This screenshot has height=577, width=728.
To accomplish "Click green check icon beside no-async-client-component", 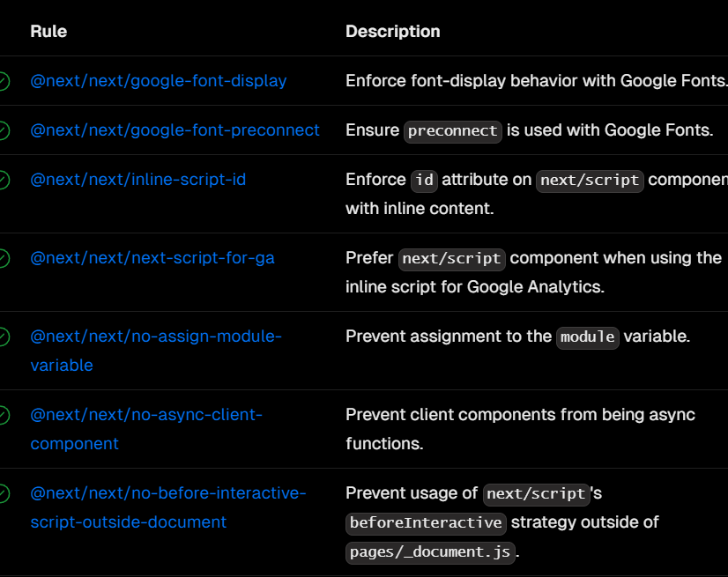I will [x=3, y=415].
